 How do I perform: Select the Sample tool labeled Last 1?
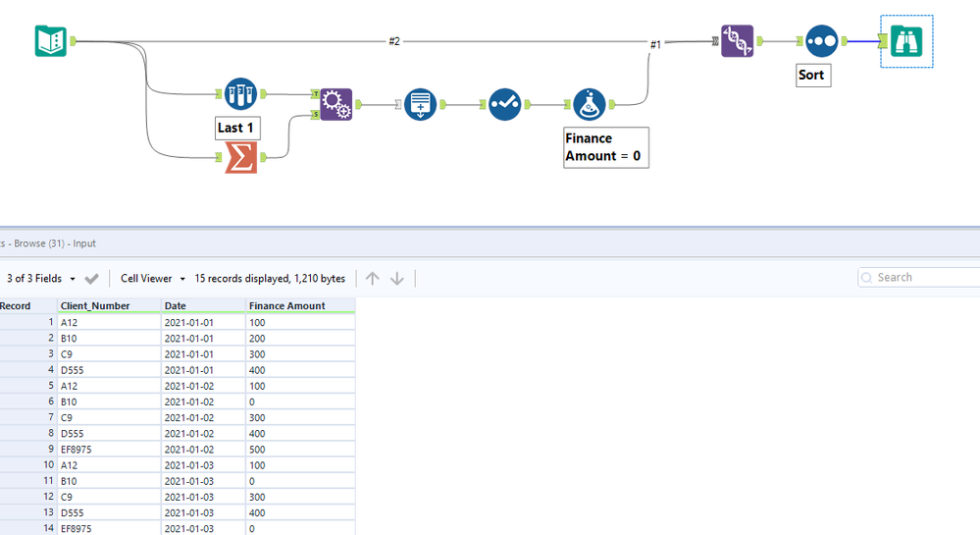click(240, 94)
